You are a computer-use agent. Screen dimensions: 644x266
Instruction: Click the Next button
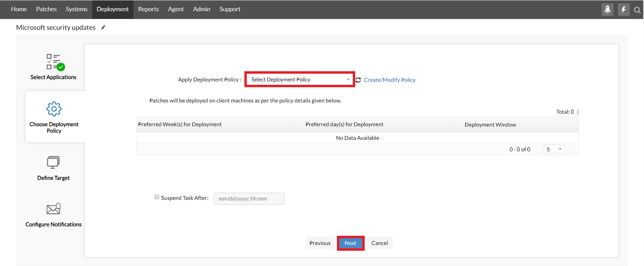click(x=350, y=243)
